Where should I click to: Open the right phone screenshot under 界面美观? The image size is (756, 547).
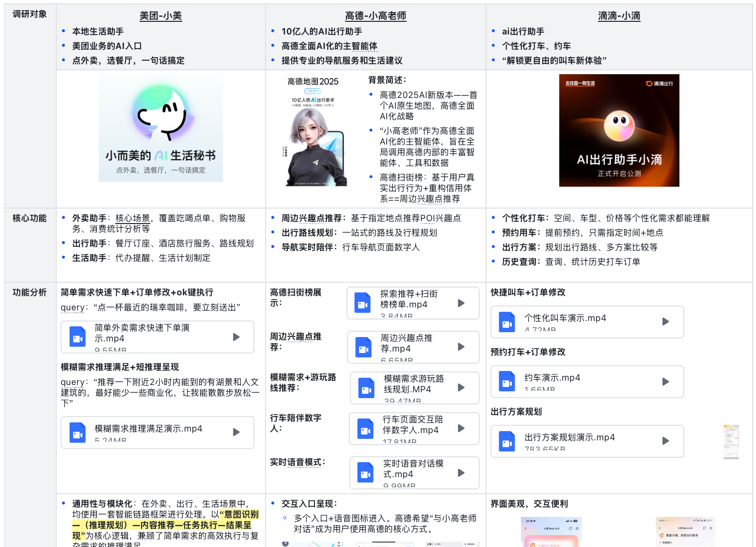[x=685, y=532]
